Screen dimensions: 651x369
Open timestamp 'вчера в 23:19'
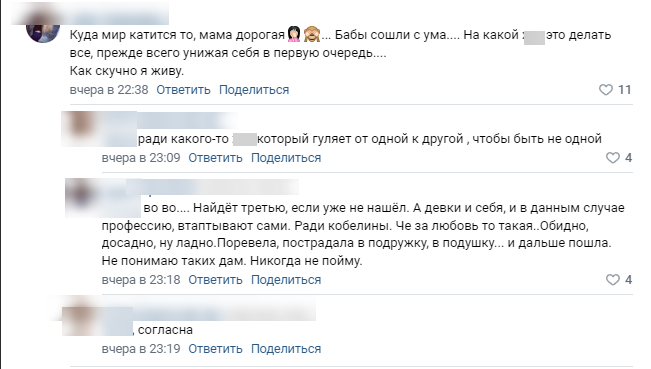coord(141,349)
